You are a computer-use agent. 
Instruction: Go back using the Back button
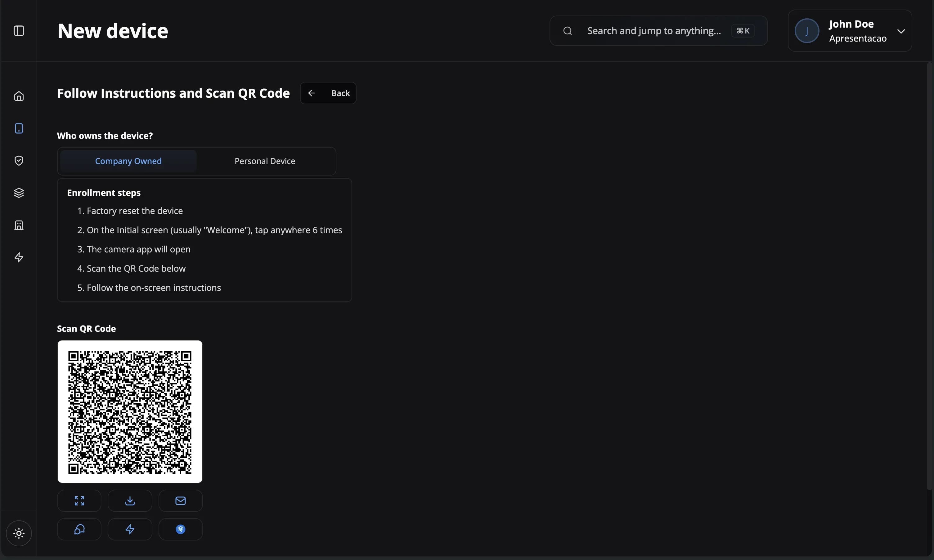pyautogui.click(x=328, y=93)
